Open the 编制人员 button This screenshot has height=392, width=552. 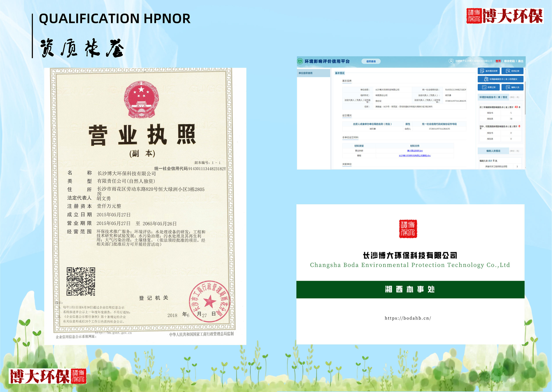[512, 87]
